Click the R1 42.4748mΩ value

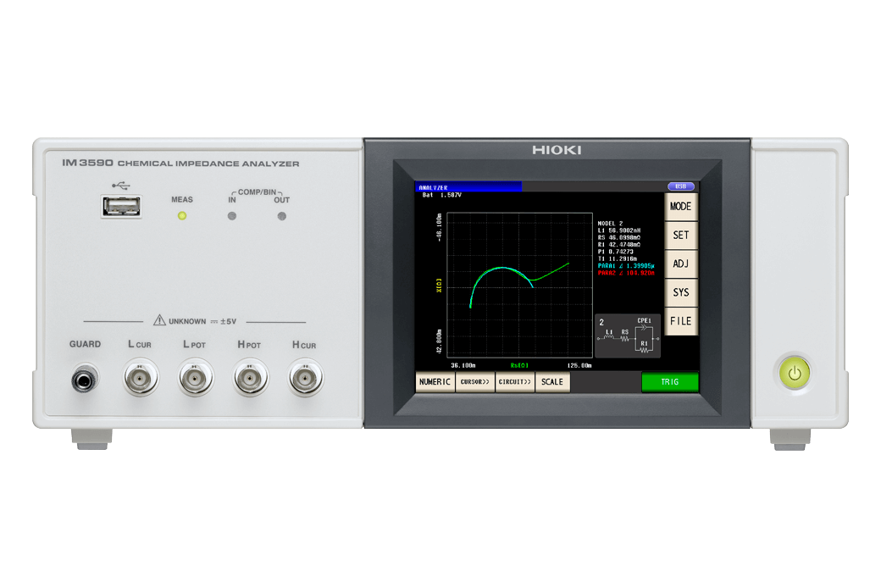pos(618,245)
